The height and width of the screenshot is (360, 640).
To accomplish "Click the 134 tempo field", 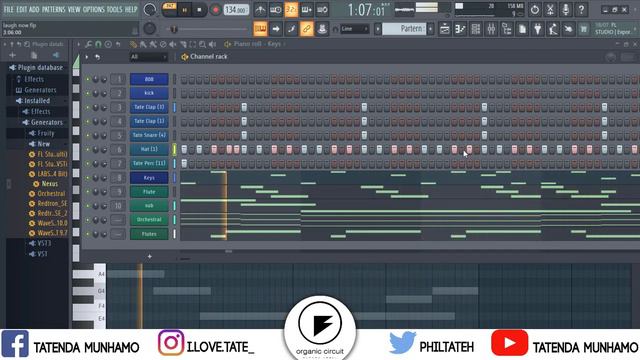I will [x=236, y=9].
